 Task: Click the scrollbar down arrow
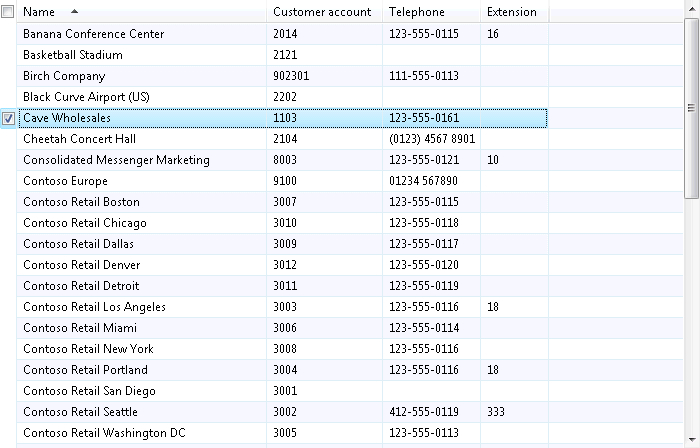tap(692, 440)
